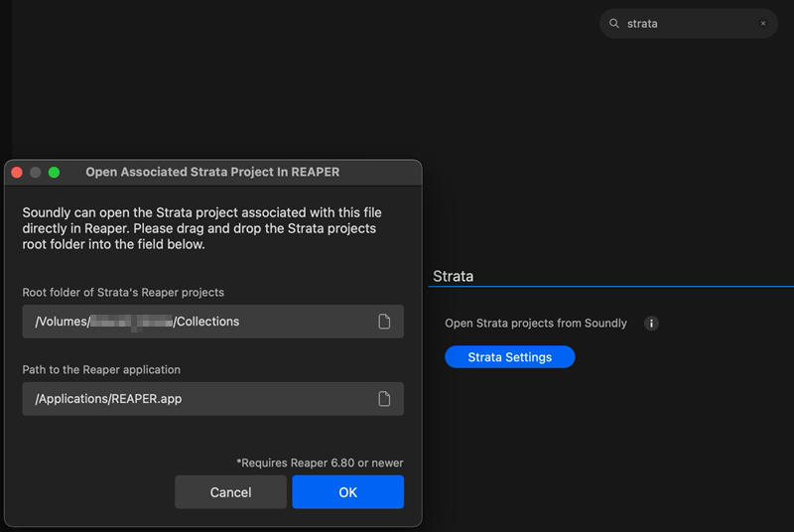
Task: Click the green zoom window button
Action: coord(54,172)
